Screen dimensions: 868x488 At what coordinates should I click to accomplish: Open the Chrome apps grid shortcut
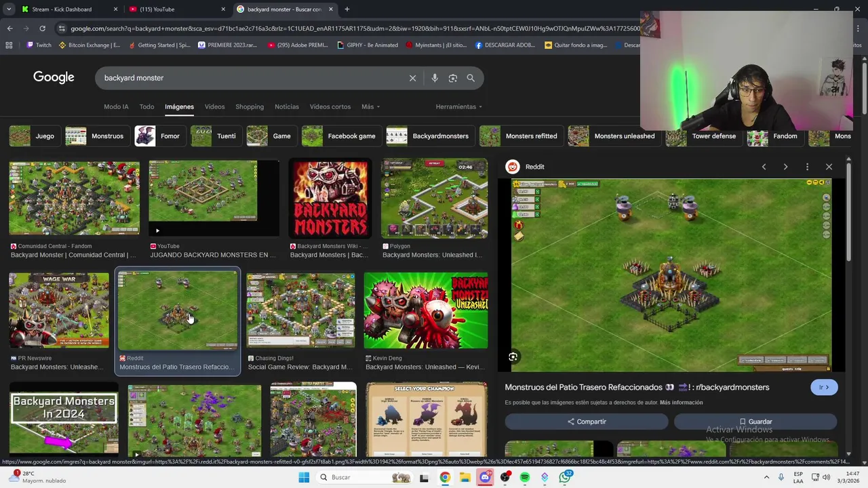point(9,45)
